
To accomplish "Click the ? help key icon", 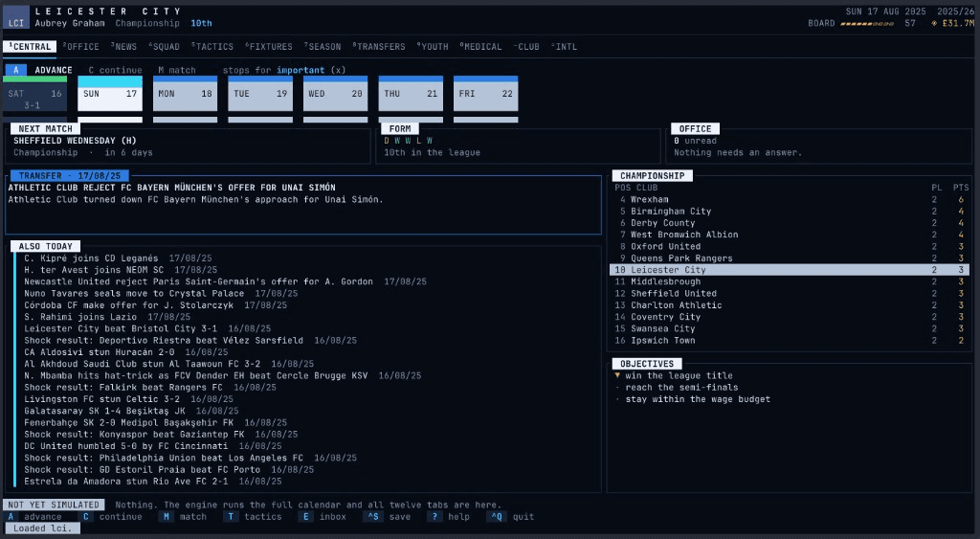I will tap(434, 516).
